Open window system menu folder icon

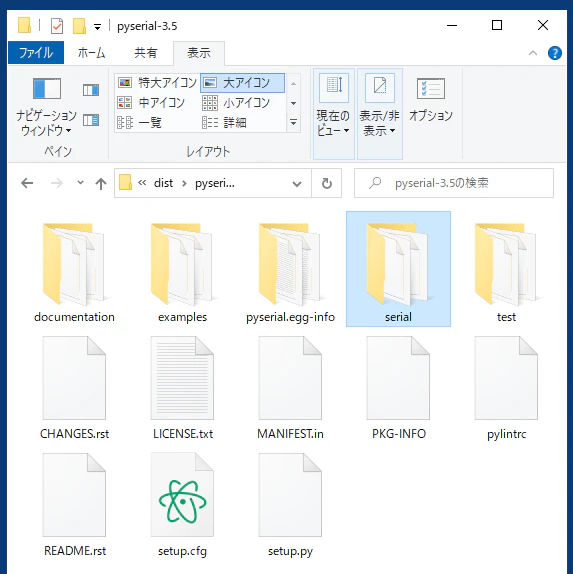(24, 26)
